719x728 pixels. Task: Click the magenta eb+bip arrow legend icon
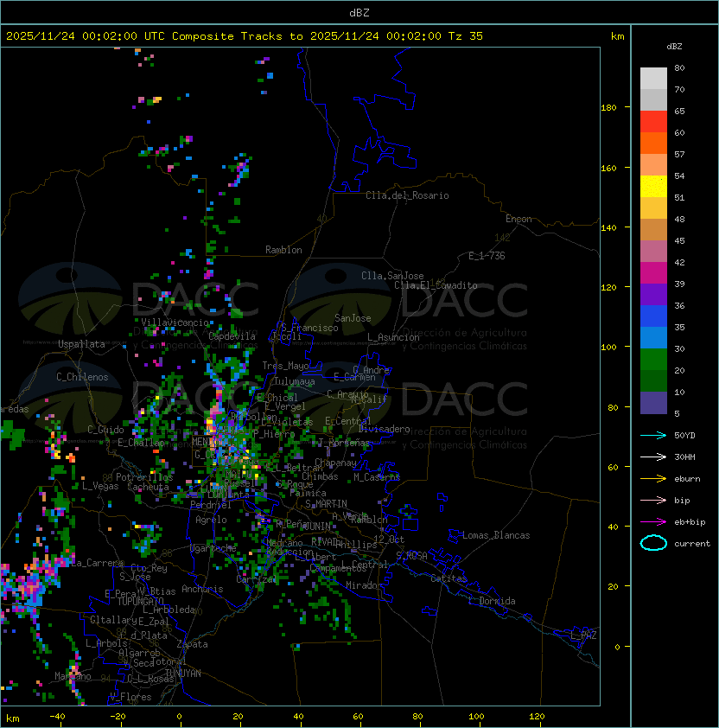coord(653,522)
